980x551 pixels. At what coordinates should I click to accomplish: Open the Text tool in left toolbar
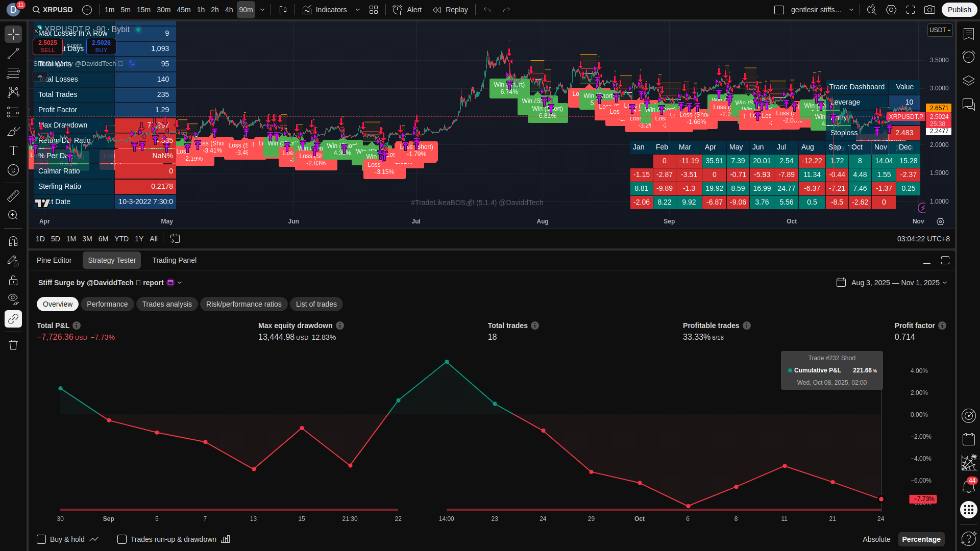pos(13,151)
